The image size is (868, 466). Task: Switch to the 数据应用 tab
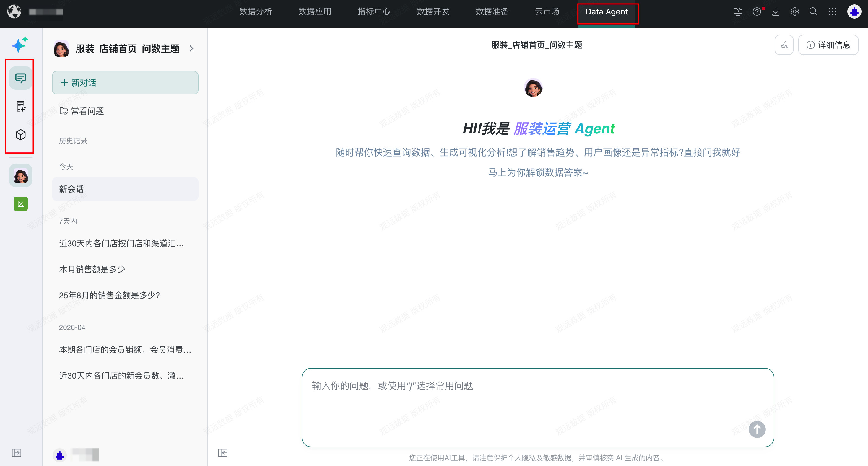315,12
